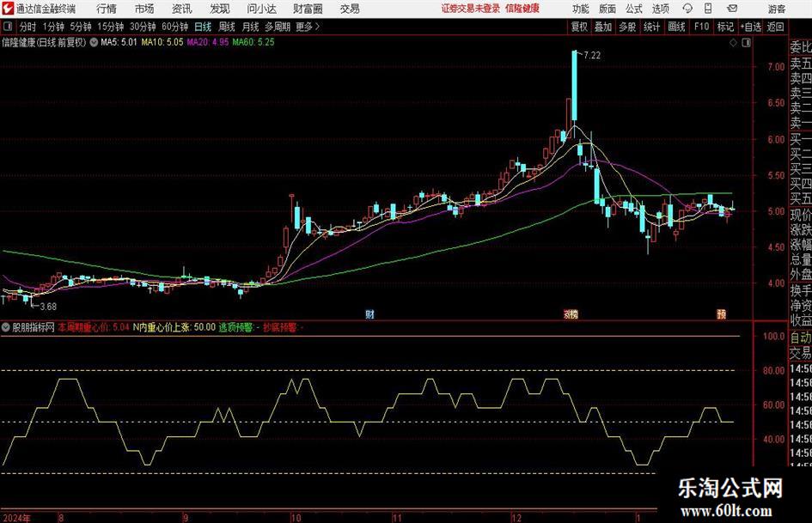Viewport: 812px width, 523px height.
Task: Switch to 5分钟 period
Action: click(81, 27)
